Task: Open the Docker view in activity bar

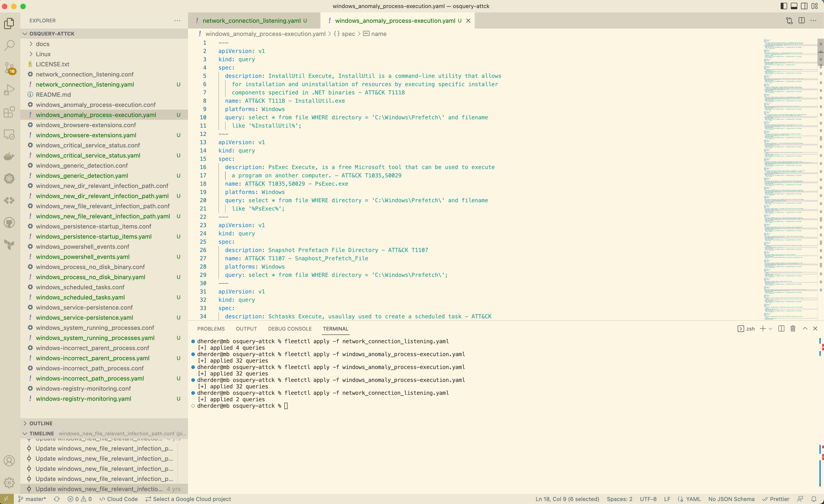Action: pyautogui.click(x=9, y=156)
